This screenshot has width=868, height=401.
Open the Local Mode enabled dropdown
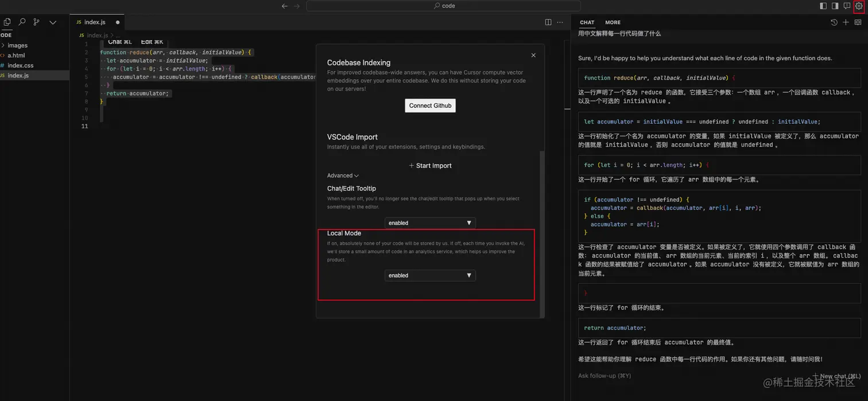[x=430, y=275]
